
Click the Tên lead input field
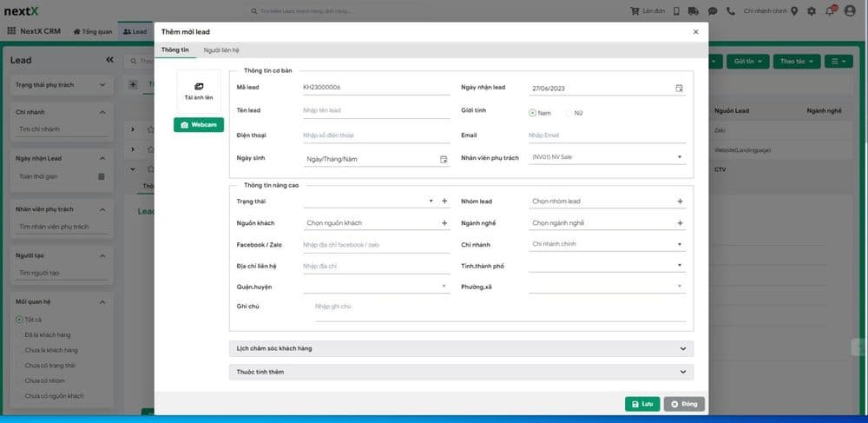click(x=373, y=111)
